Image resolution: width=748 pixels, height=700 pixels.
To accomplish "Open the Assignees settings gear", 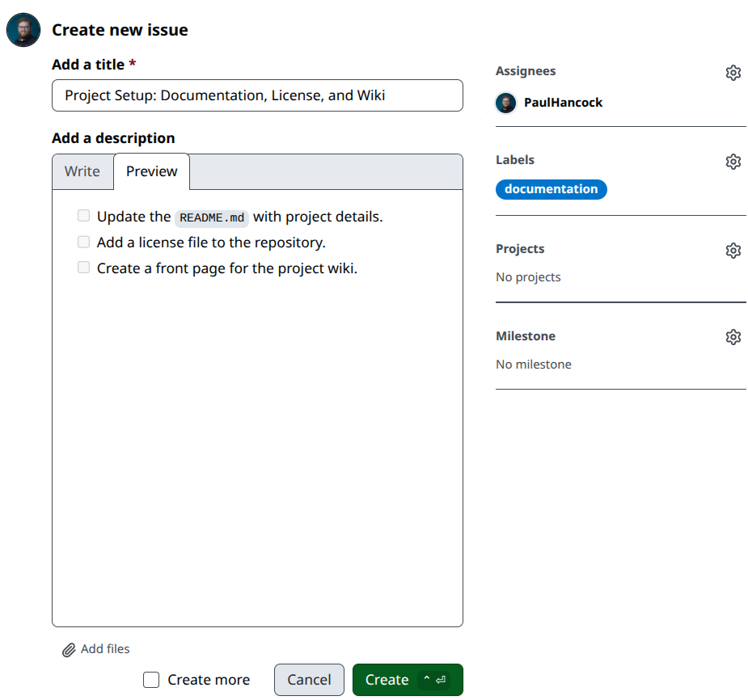I will tap(733, 72).
